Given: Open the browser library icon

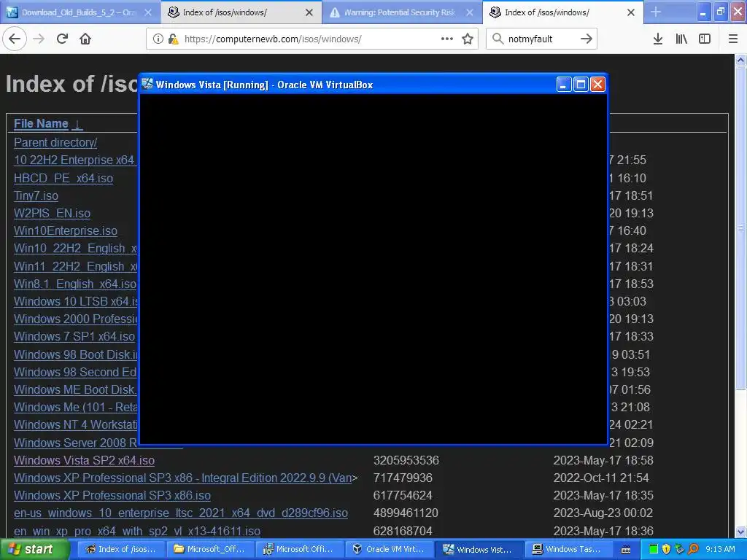Looking at the screenshot, I should coord(681,39).
